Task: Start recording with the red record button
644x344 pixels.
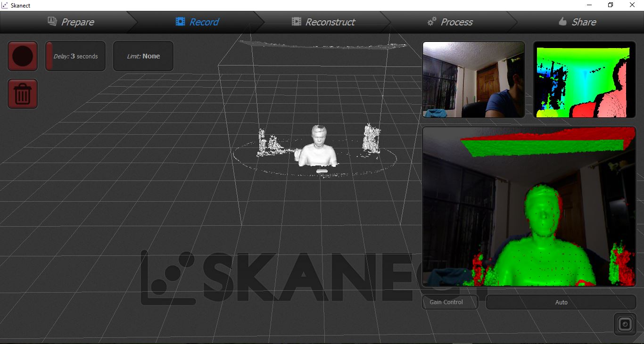Action: (23, 56)
